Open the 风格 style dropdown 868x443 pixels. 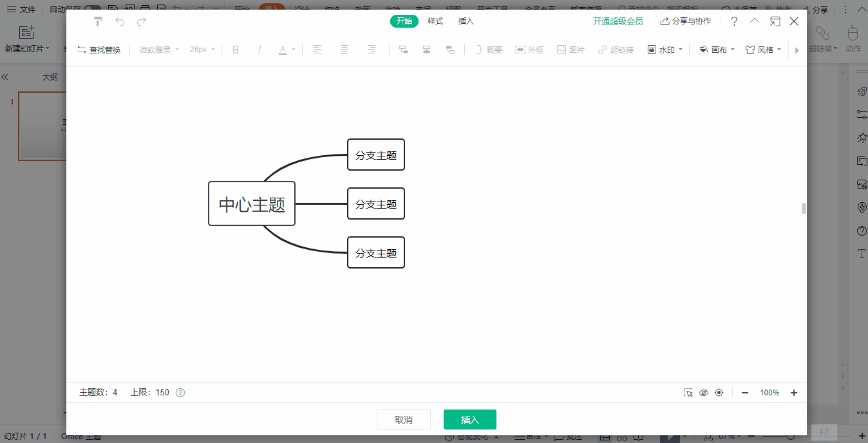[x=764, y=50]
